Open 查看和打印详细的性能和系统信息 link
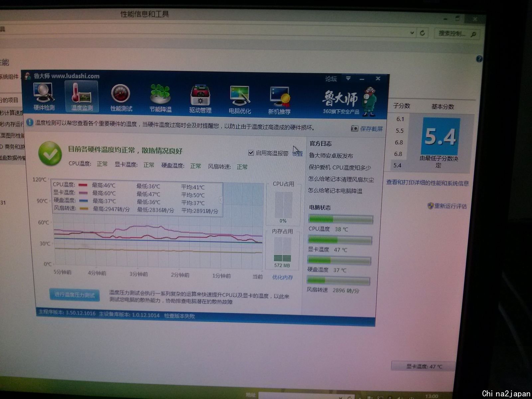Screen dimensions: 532x399 coord(427,183)
